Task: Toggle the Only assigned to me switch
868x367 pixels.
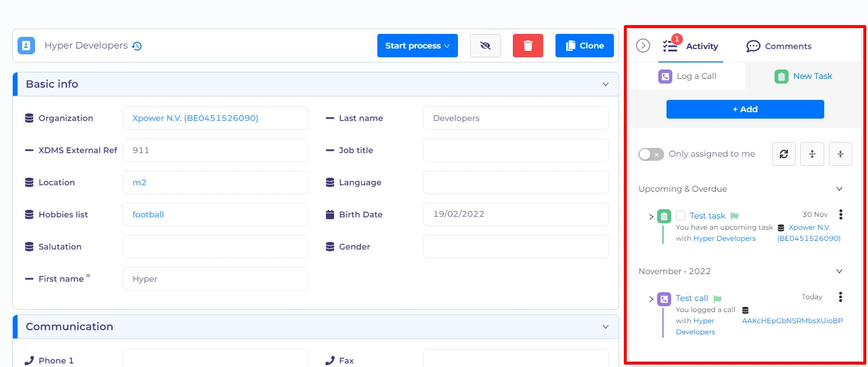Action: [651, 154]
